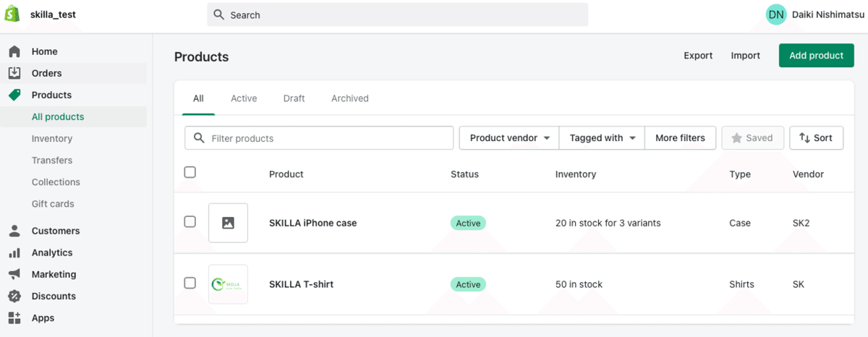This screenshot has height=337, width=868.
Task: Open the SKILLA iPhone case product link
Action: (x=313, y=223)
